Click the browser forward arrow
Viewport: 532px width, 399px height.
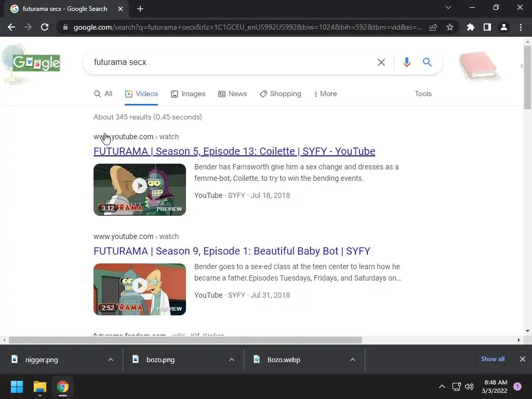tap(28, 27)
